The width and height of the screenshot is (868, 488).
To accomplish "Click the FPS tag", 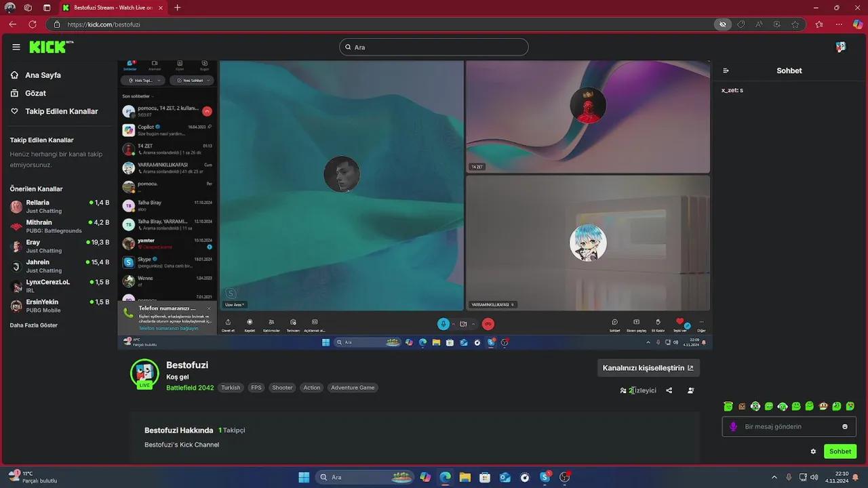I will 256,388.
